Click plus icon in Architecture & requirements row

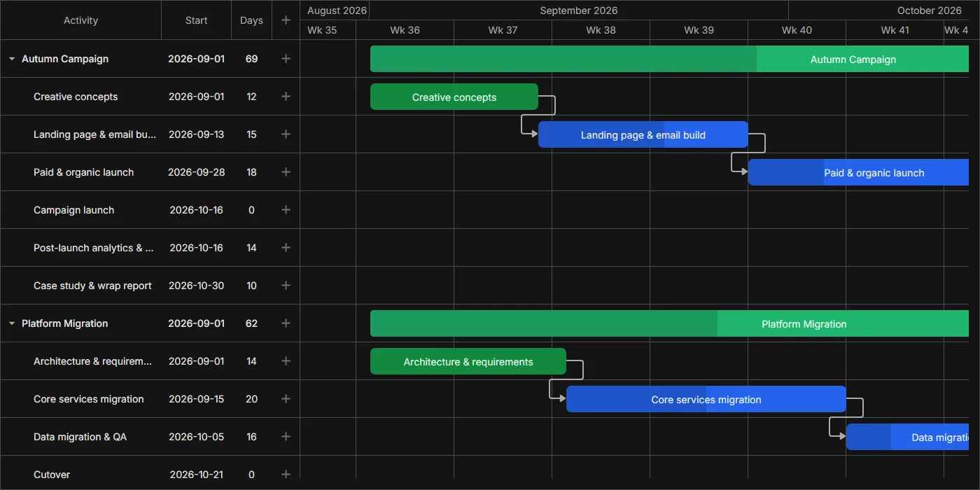(286, 361)
